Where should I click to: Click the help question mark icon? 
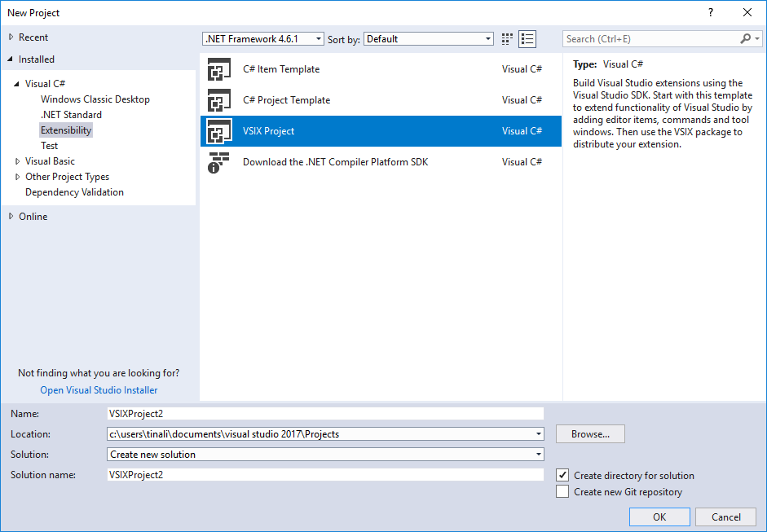coord(710,12)
